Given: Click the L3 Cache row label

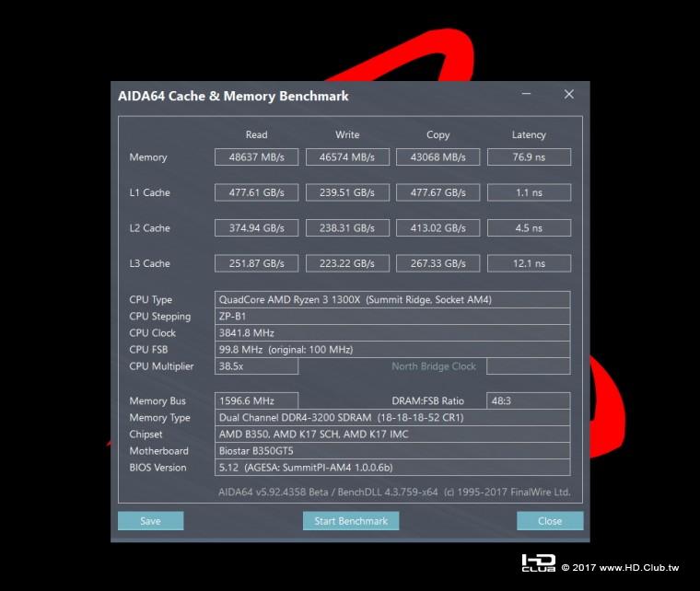Looking at the screenshot, I should pyautogui.click(x=149, y=263).
